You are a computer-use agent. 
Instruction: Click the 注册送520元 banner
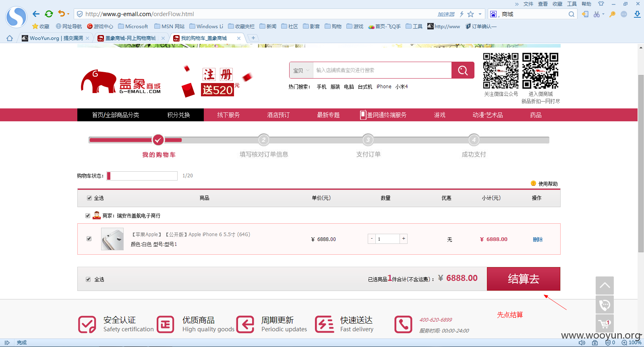click(x=217, y=82)
